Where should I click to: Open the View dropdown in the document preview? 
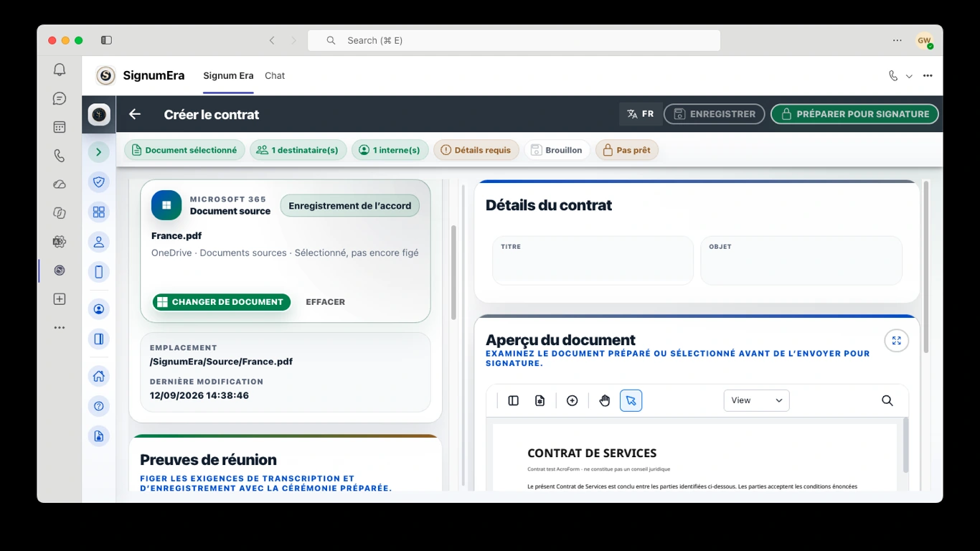point(757,400)
